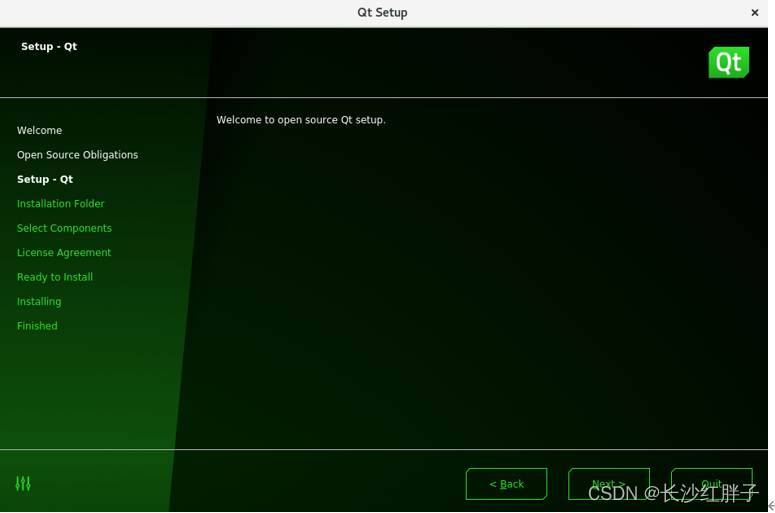Click the Qt Setup window title
The width and height of the screenshot is (775, 513).
click(x=383, y=12)
